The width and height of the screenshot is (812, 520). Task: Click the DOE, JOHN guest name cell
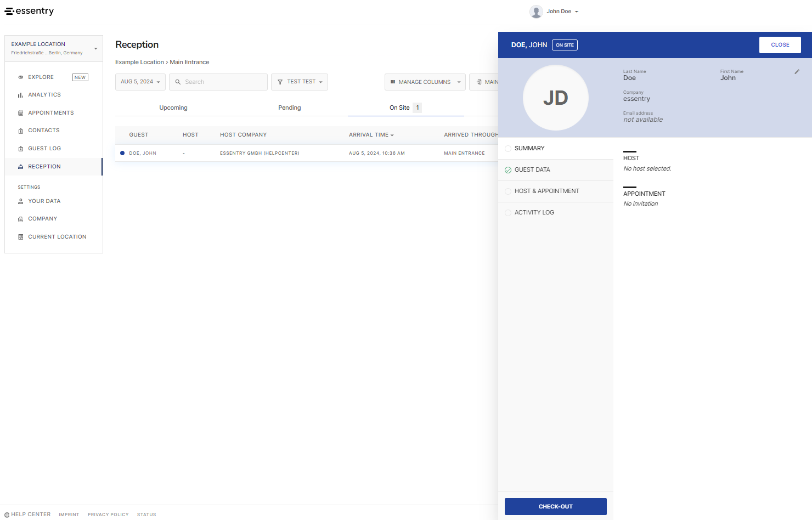(143, 154)
